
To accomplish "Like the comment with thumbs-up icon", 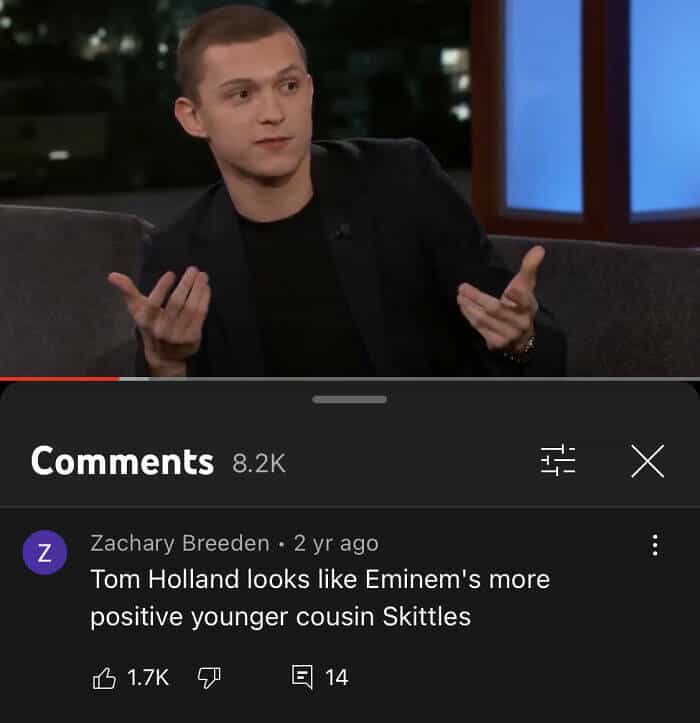I will coord(104,677).
